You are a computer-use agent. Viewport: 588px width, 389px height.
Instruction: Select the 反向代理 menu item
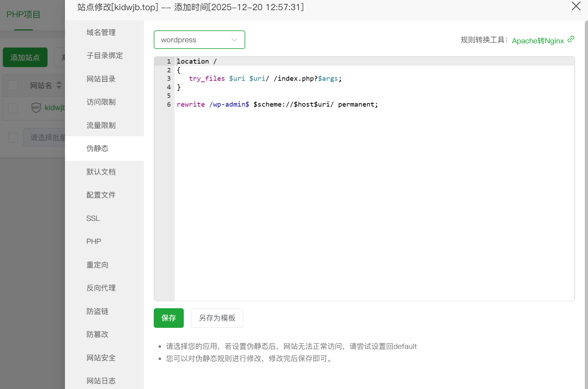101,288
